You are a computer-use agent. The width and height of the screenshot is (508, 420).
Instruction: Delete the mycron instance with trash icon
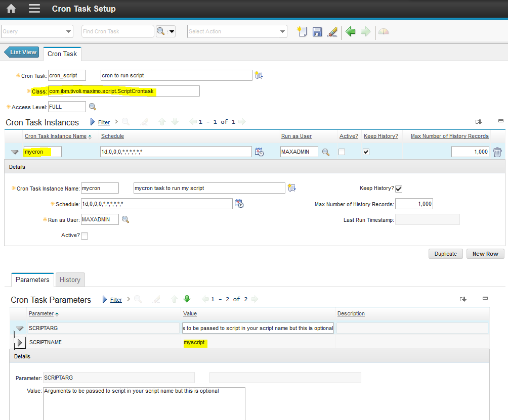[x=497, y=152]
